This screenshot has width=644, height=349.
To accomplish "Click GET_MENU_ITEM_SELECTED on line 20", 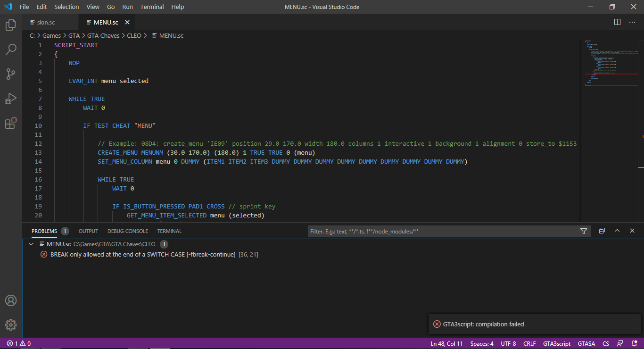I will [166, 216].
